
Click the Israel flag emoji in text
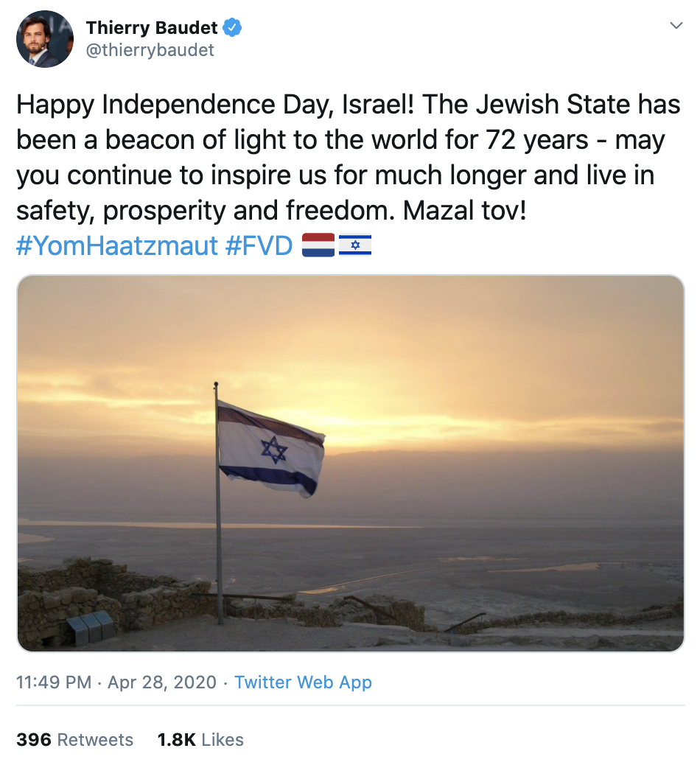355,245
